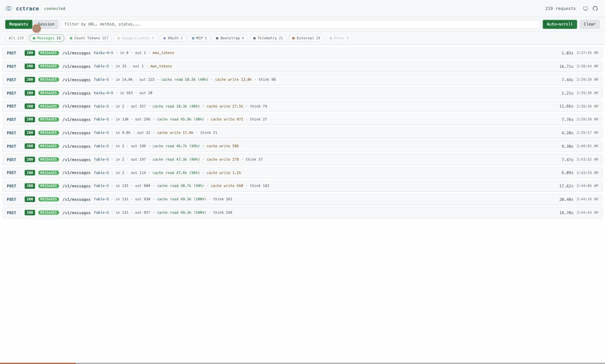Switch to the Requests tab
Viewport: 605px width, 364px height.
click(19, 24)
